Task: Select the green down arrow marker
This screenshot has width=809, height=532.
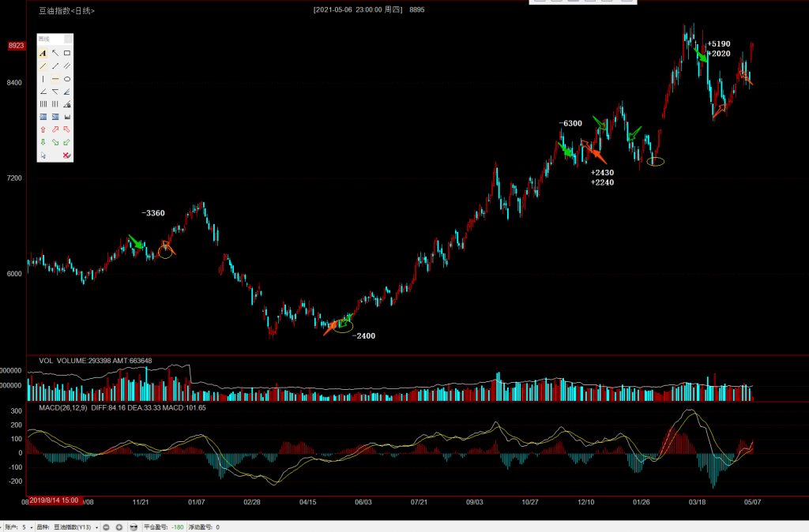Action: click(x=43, y=142)
